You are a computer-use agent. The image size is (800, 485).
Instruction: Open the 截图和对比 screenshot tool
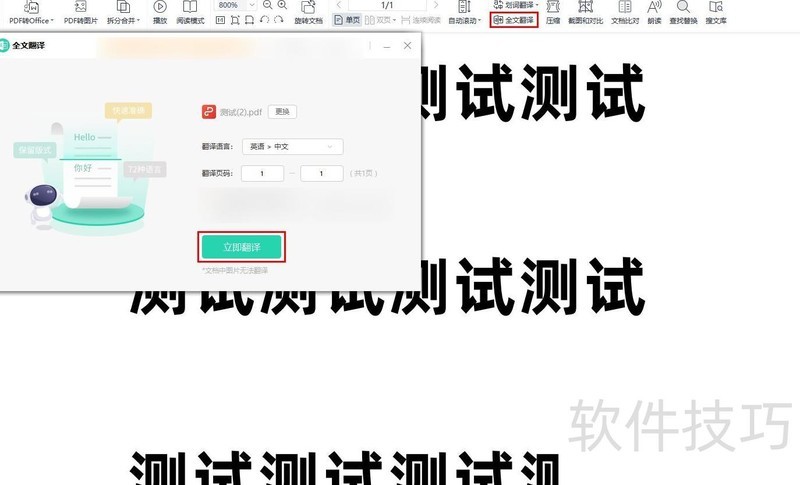point(585,13)
